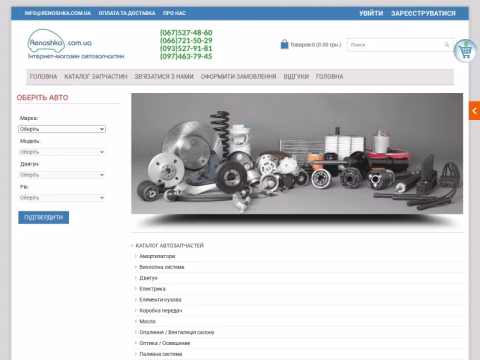
Task: Open the Вихлопна система category
Action: pyautogui.click(x=162, y=267)
